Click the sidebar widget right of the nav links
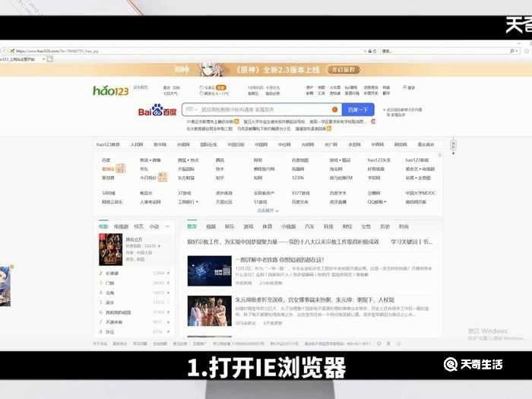 [x=453, y=145]
